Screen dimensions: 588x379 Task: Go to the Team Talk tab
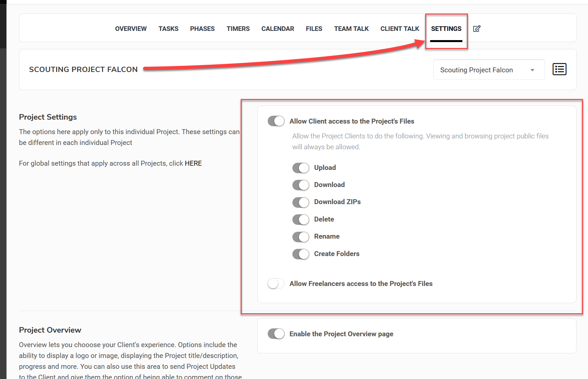[x=351, y=29]
